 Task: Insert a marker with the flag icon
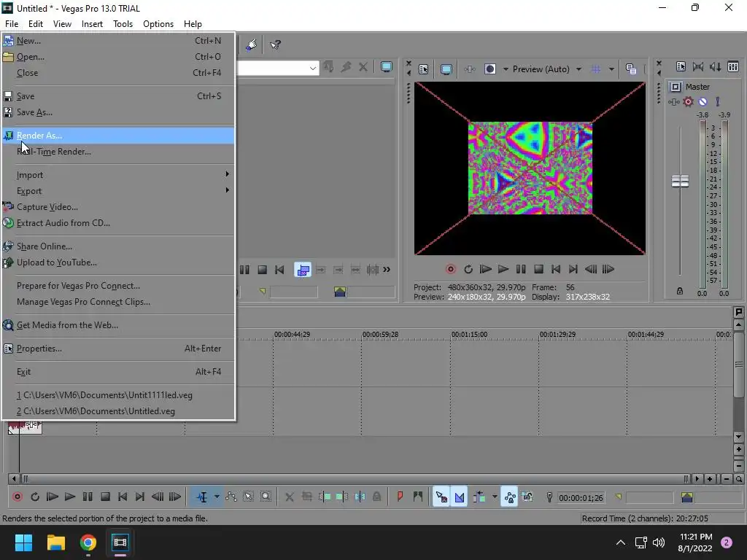click(x=400, y=497)
